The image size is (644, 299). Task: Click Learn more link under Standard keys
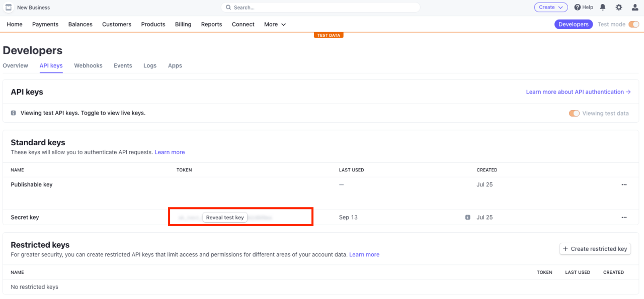click(170, 152)
